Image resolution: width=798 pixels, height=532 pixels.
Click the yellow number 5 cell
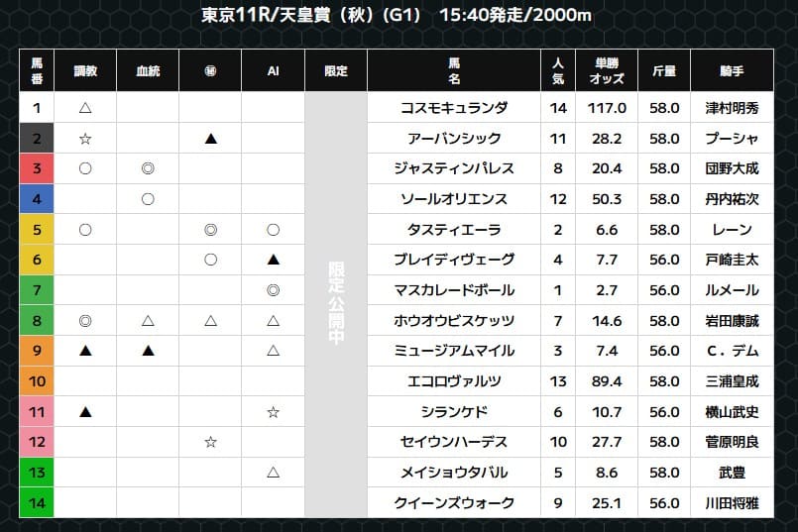coord(37,230)
